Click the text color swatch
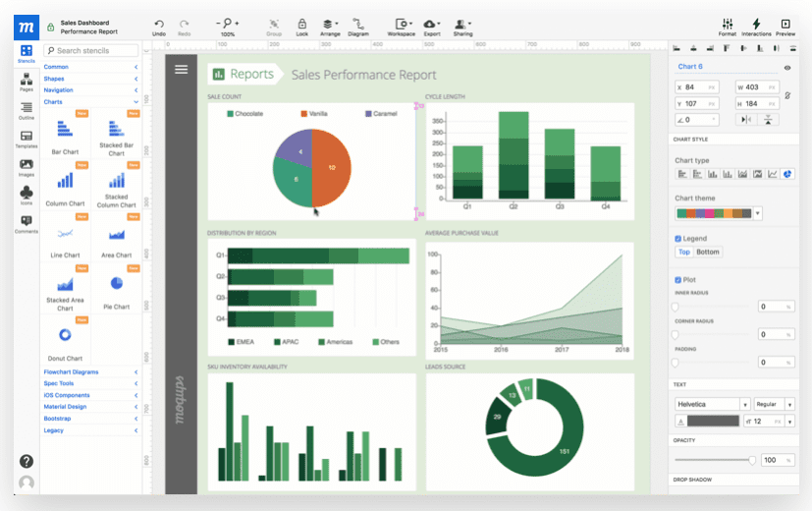This screenshot has width=812, height=511. 713,421
